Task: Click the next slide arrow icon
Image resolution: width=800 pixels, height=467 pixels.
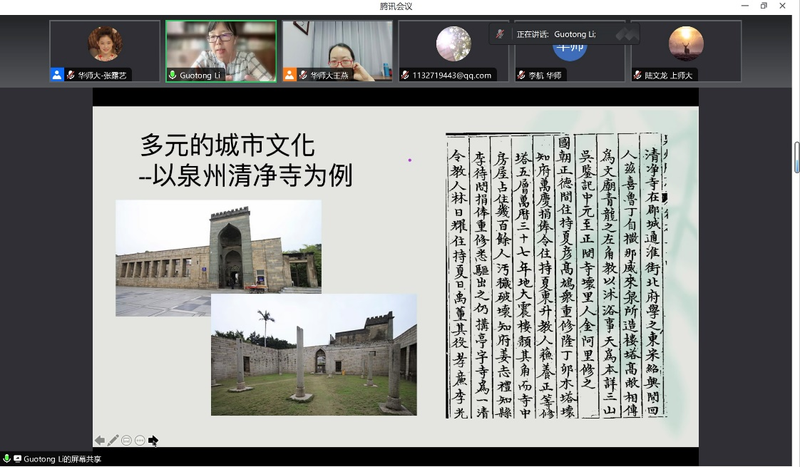Action: pos(153,440)
